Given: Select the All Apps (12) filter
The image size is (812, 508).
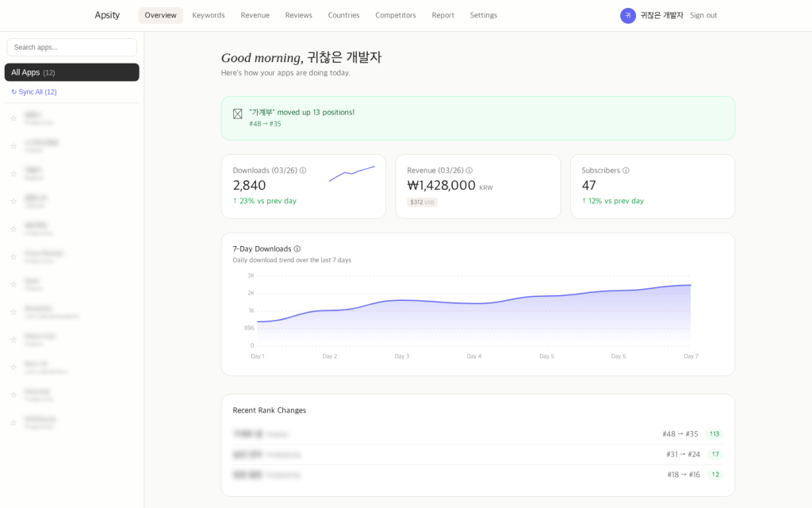Looking at the screenshot, I should (71, 72).
